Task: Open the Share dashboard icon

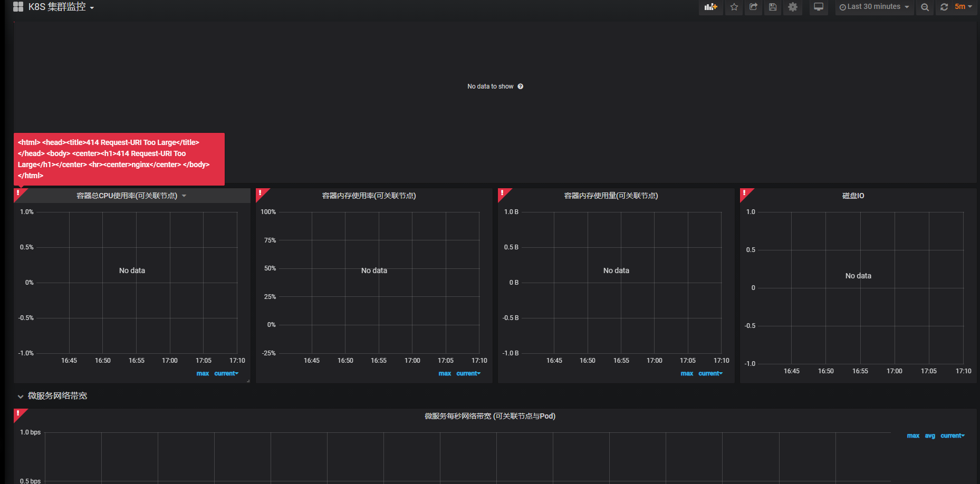Action: (753, 7)
